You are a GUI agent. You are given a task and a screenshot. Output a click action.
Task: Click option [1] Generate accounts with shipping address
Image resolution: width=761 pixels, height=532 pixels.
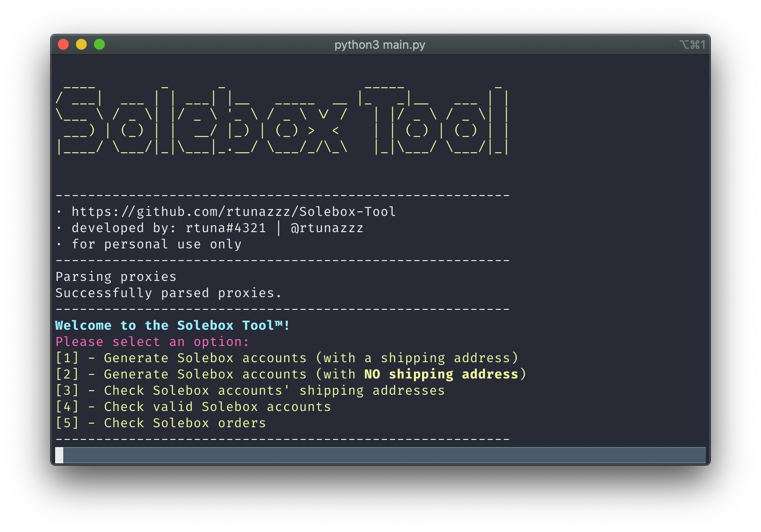287,358
